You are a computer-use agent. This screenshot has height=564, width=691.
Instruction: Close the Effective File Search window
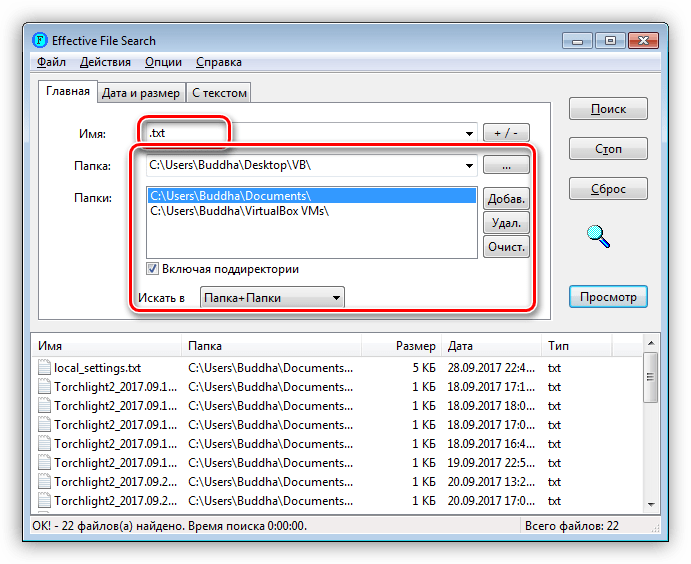click(x=643, y=41)
